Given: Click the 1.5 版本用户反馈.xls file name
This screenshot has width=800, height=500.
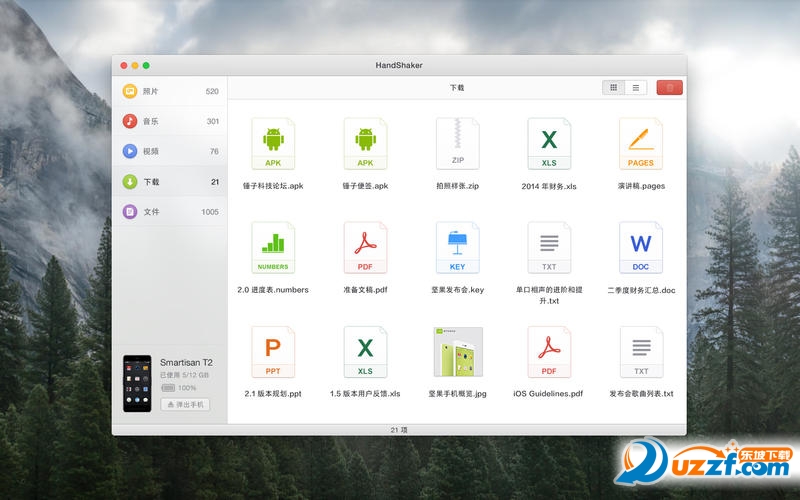Looking at the screenshot, I should [x=365, y=394].
